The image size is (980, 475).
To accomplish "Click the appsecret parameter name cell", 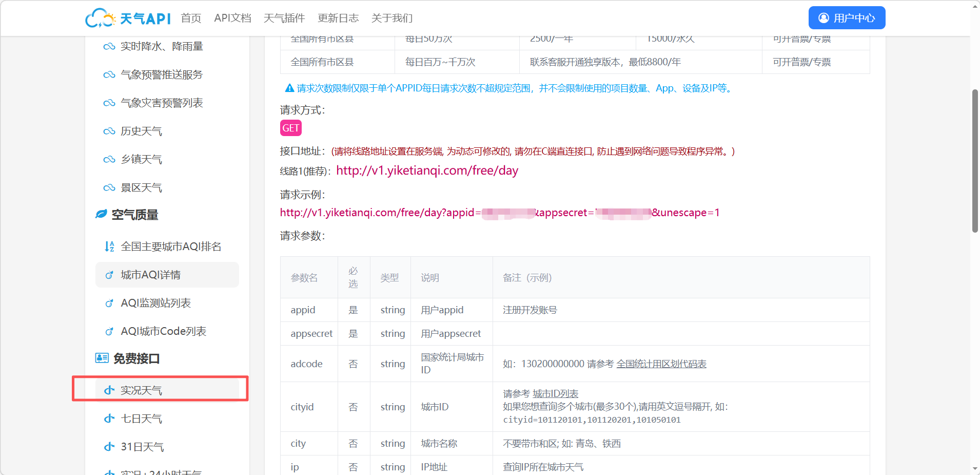I will tap(309, 334).
